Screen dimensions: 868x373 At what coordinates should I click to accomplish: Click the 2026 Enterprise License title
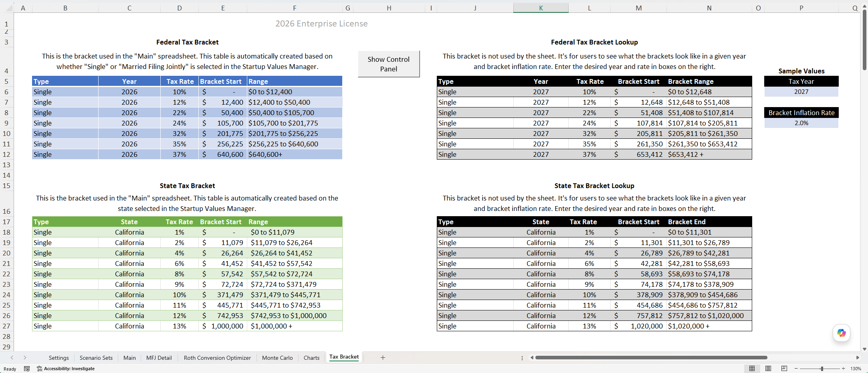(321, 24)
